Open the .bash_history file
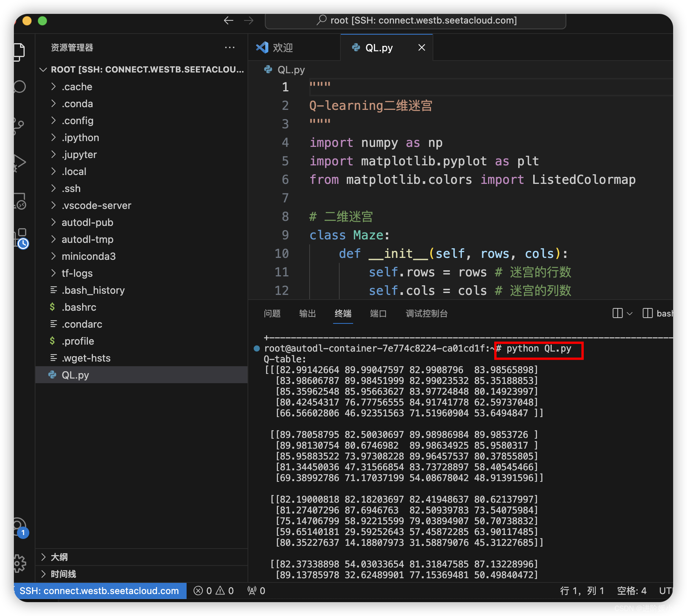The image size is (687, 616). [x=142, y=290]
